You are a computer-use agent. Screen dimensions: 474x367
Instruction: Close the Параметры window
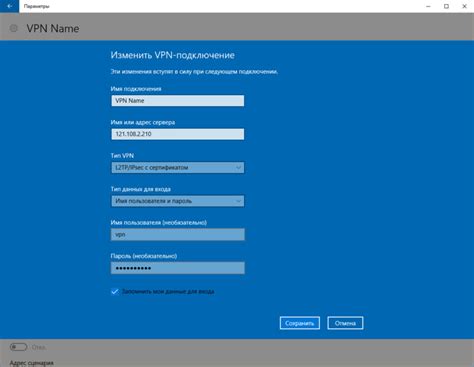[x=464, y=6]
